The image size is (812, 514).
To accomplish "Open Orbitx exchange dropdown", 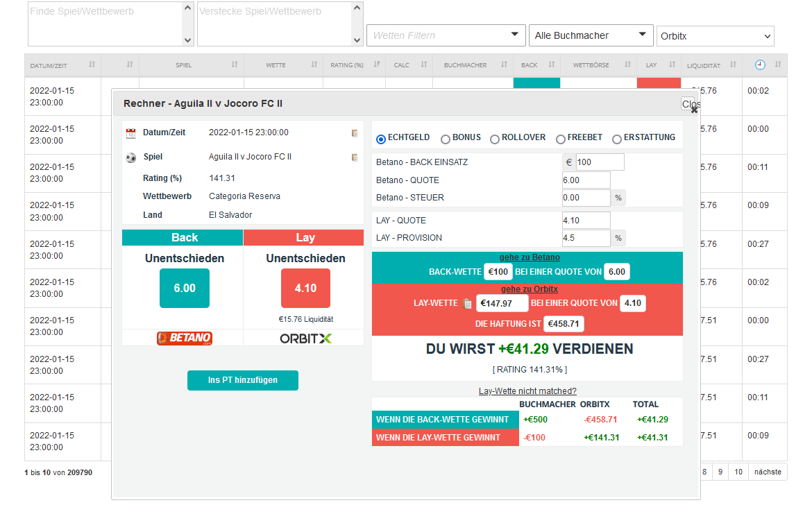I will [715, 36].
